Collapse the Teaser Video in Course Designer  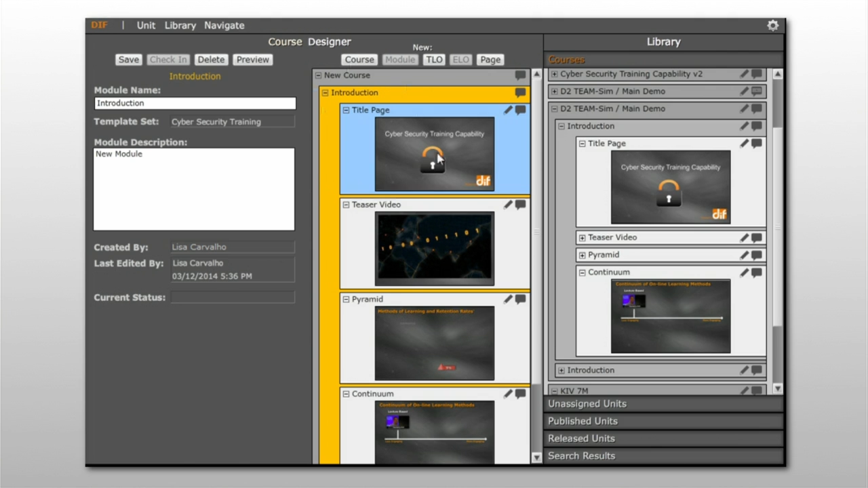point(346,205)
